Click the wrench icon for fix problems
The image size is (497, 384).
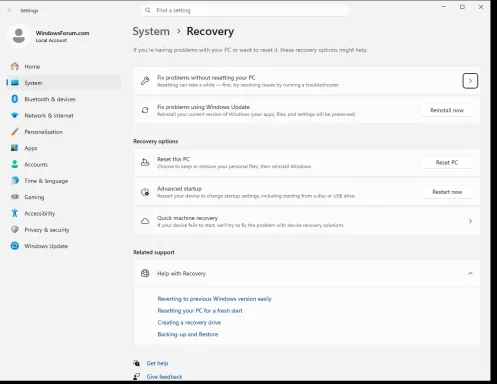(145, 81)
